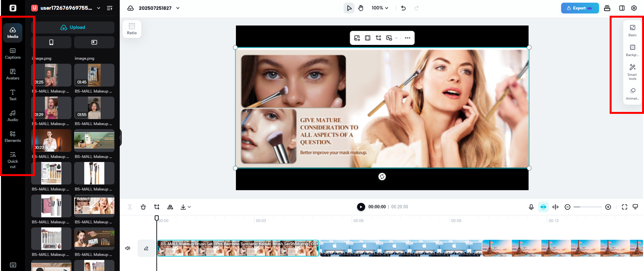Image resolution: width=644 pixels, height=271 pixels.
Task: Select the screen record upload button
Action: (x=94, y=42)
